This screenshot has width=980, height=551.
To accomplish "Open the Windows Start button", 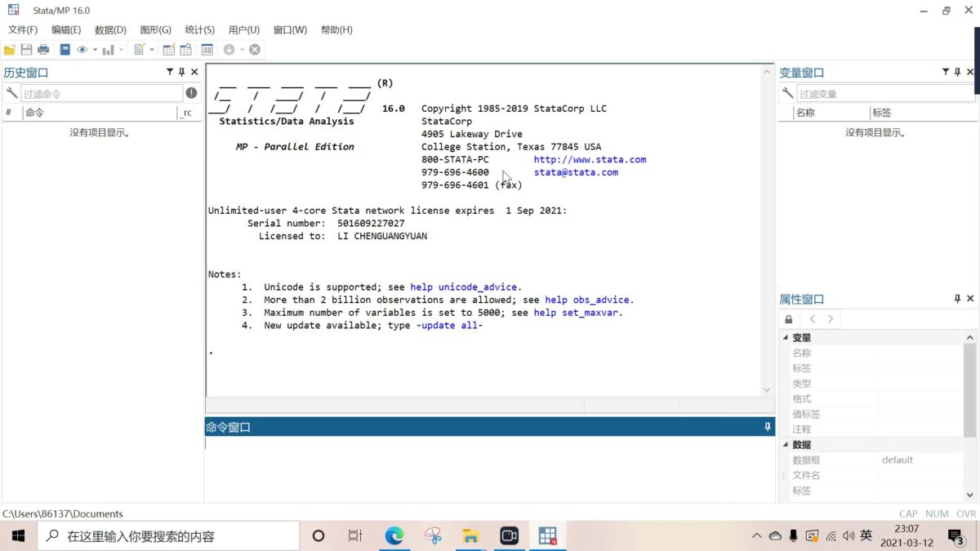I will (18, 535).
